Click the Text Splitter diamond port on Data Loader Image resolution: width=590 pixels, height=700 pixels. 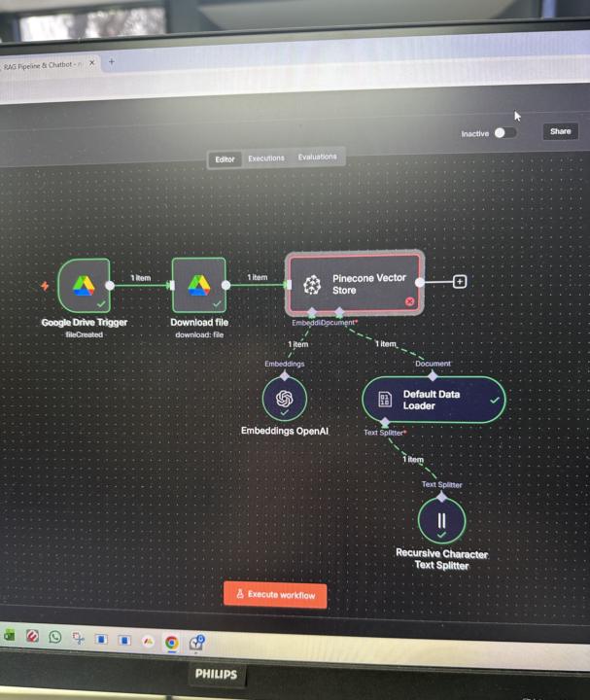click(x=385, y=422)
